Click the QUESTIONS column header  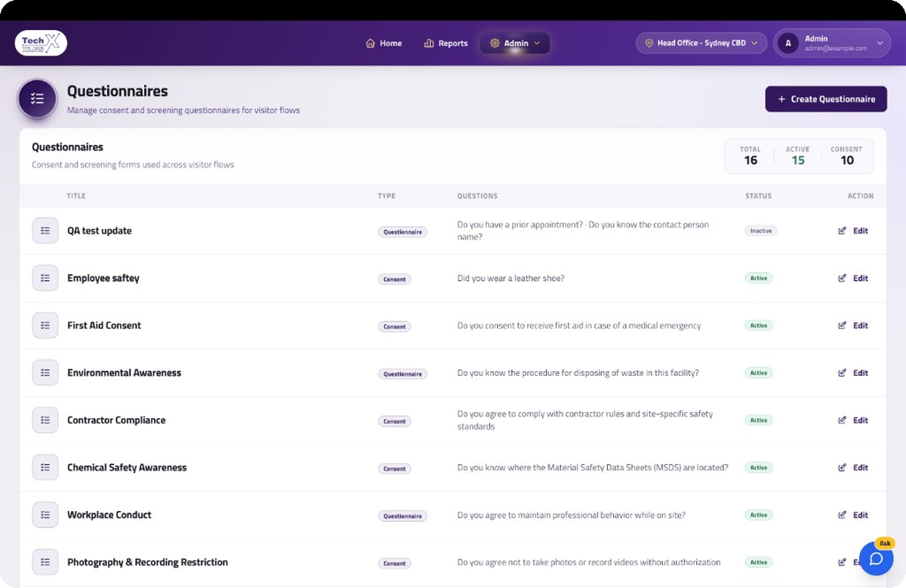[x=477, y=196]
